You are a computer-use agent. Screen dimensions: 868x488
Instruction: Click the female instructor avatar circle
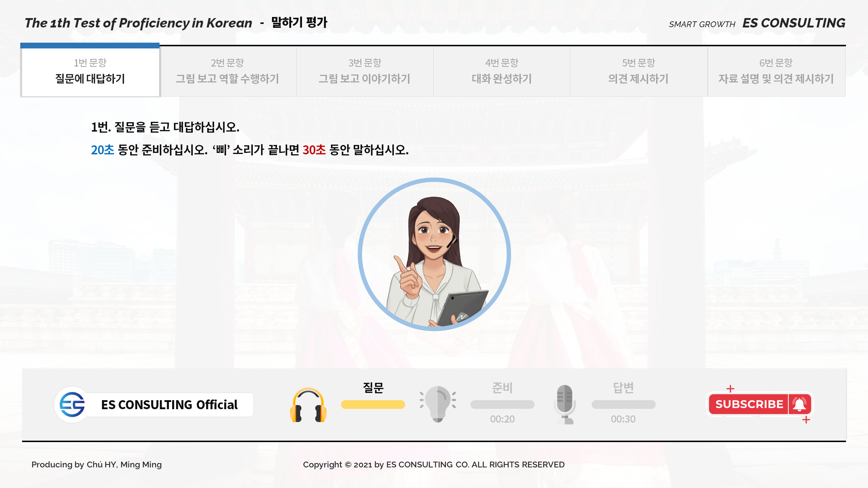tap(434, 254)
